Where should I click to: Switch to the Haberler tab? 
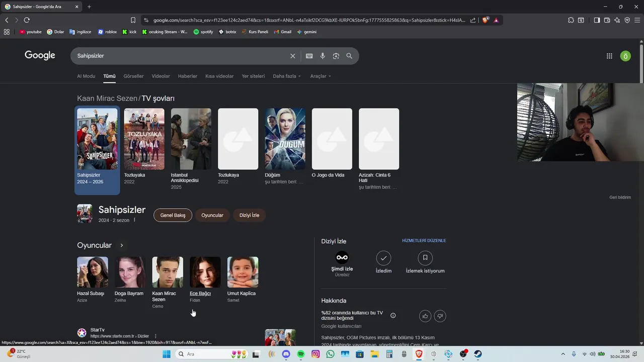(x=188, y=76)
